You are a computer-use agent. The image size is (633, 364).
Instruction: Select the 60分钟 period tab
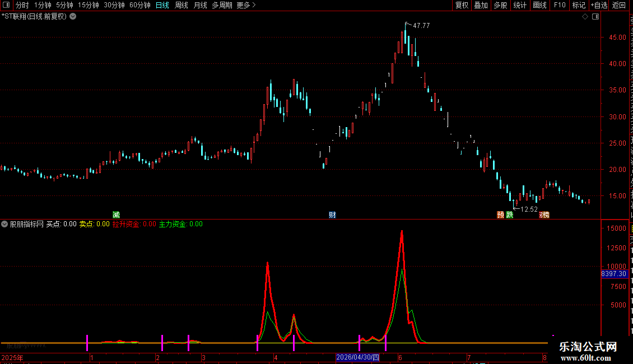point(139,5)
